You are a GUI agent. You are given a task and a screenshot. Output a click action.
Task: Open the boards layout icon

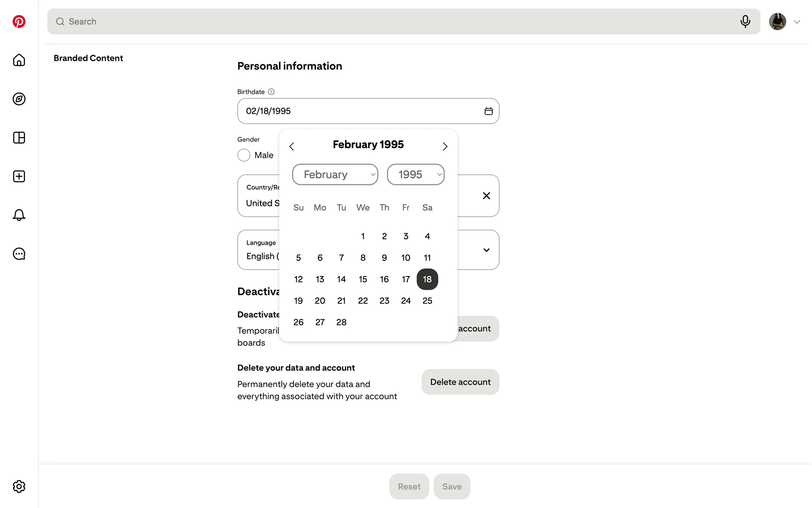tap(19, 138)
